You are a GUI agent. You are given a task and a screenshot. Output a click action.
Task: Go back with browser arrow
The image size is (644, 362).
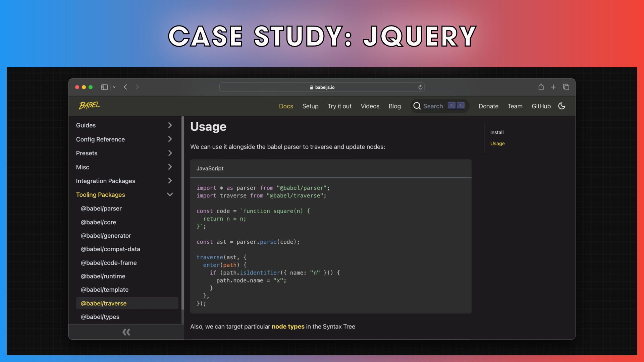coord(125,87)
